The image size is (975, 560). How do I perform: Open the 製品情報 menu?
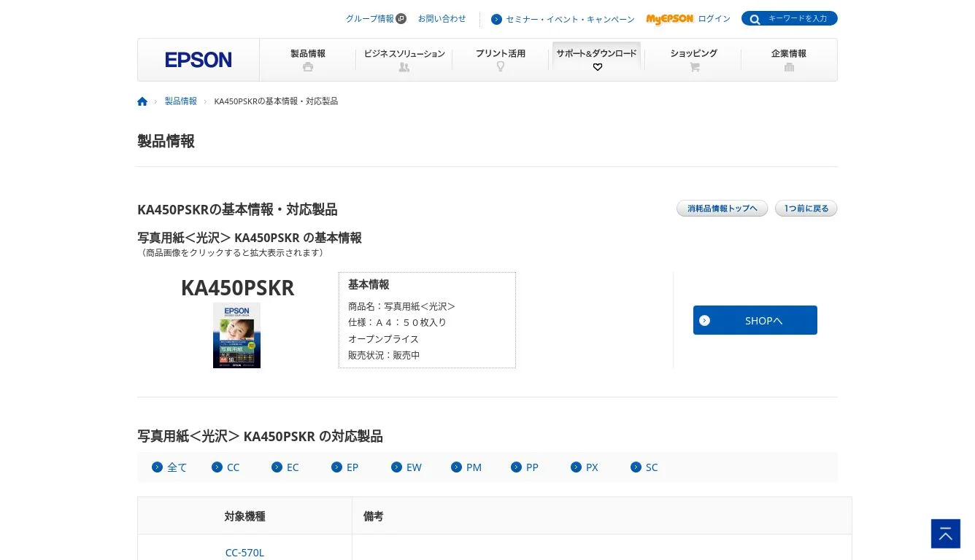308,60
